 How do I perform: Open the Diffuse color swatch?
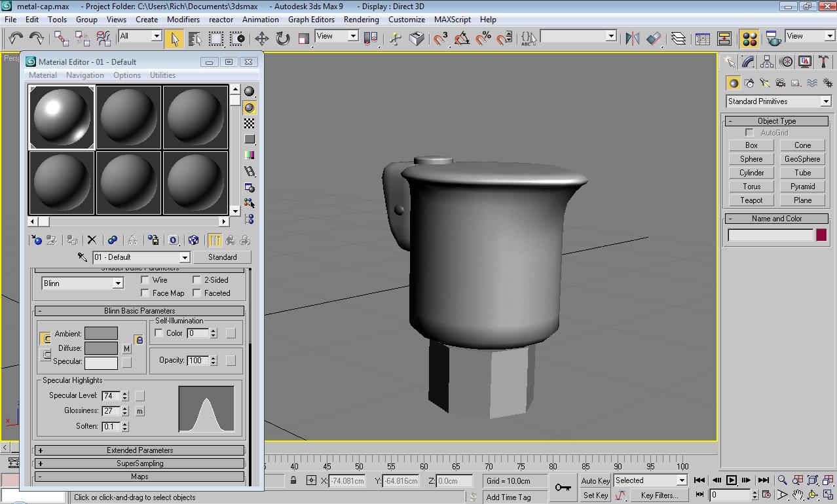(x=100, y=348)
